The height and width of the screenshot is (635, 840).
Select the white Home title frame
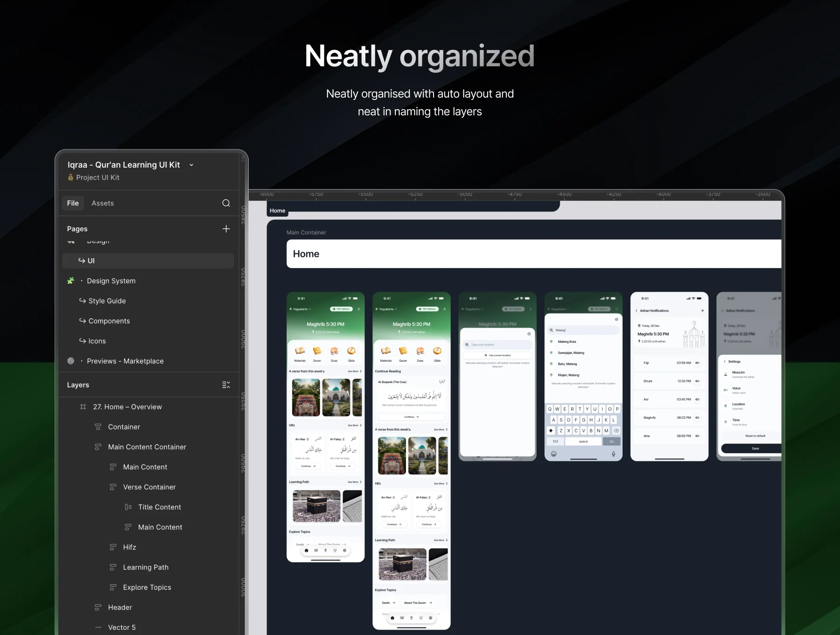[534, 254]
